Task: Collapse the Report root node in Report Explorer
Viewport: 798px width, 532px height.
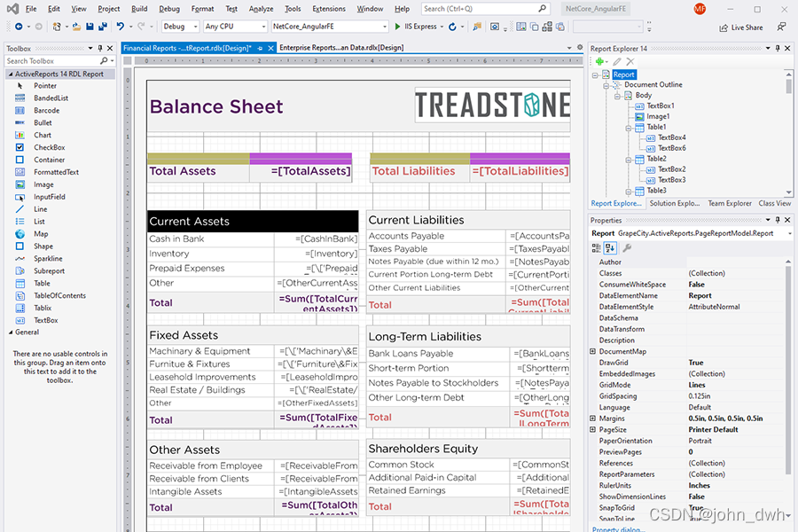Action: (x=595, y=74)
